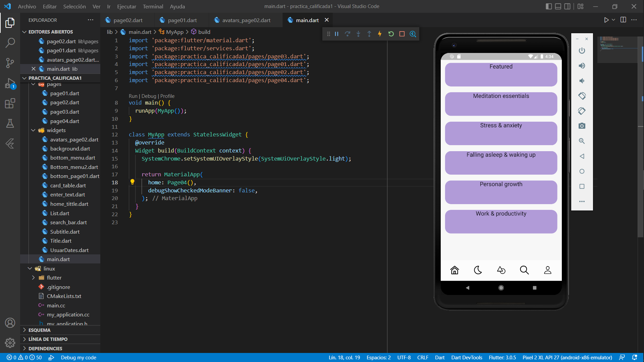Select the Step Into debug icon
The image size is (644, 362).
(358, 34)
